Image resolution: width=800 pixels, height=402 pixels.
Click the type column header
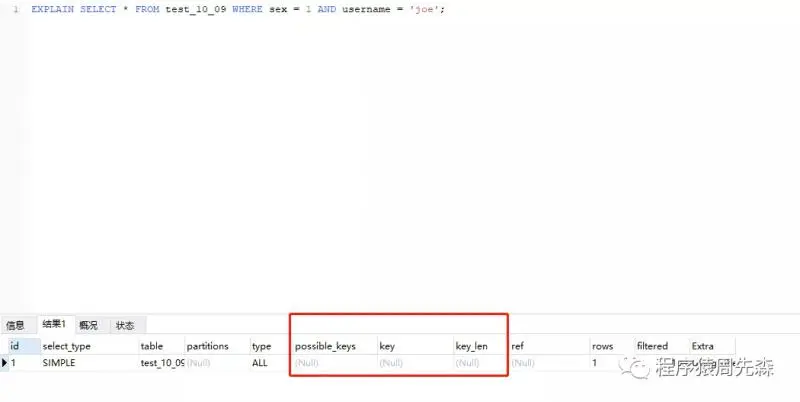[x=271, y=346]
